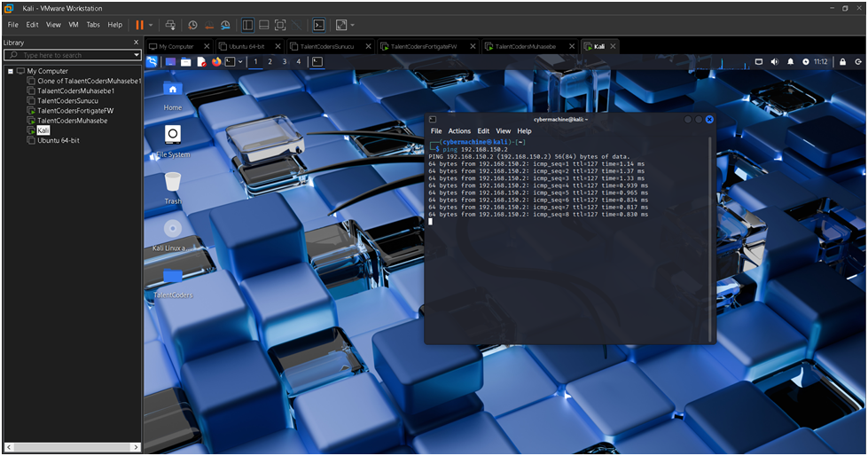The width and height of the screenshot is (868, 456).
Task: Open the VMware Help menu
Action: [114, 25]
